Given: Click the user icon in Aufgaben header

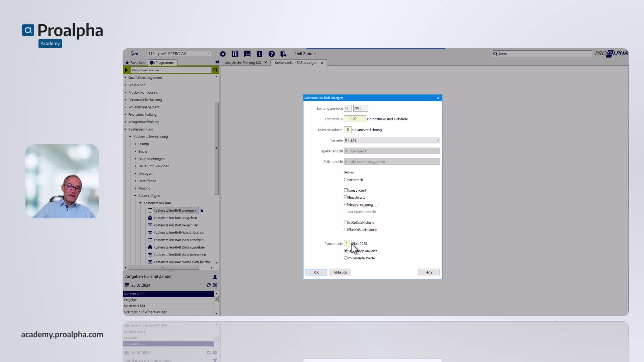Looking at the screenshot, I should (x=215, y=277).
